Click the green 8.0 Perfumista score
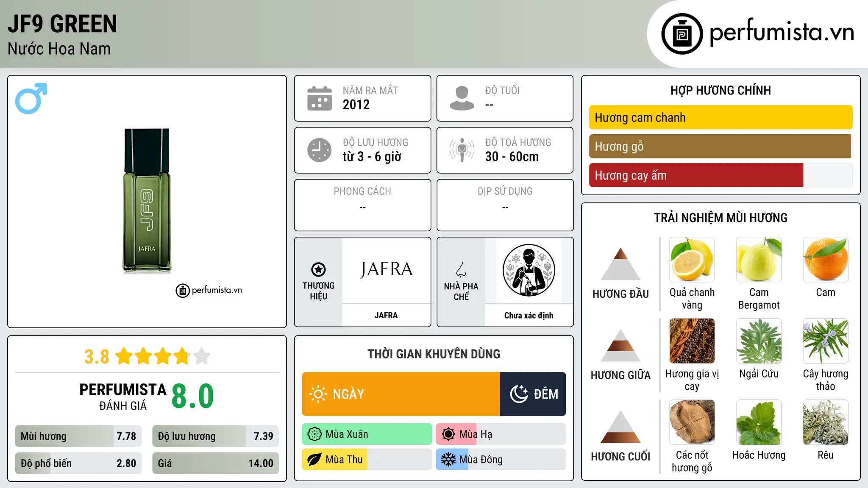 (192, 396)
